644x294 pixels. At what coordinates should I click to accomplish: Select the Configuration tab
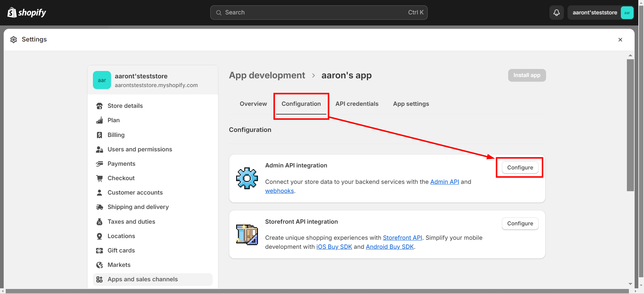pos(301,104)
